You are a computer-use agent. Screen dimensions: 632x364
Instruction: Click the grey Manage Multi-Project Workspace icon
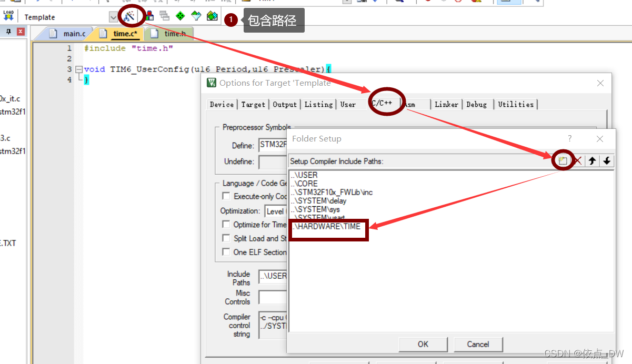click(165, 16)
